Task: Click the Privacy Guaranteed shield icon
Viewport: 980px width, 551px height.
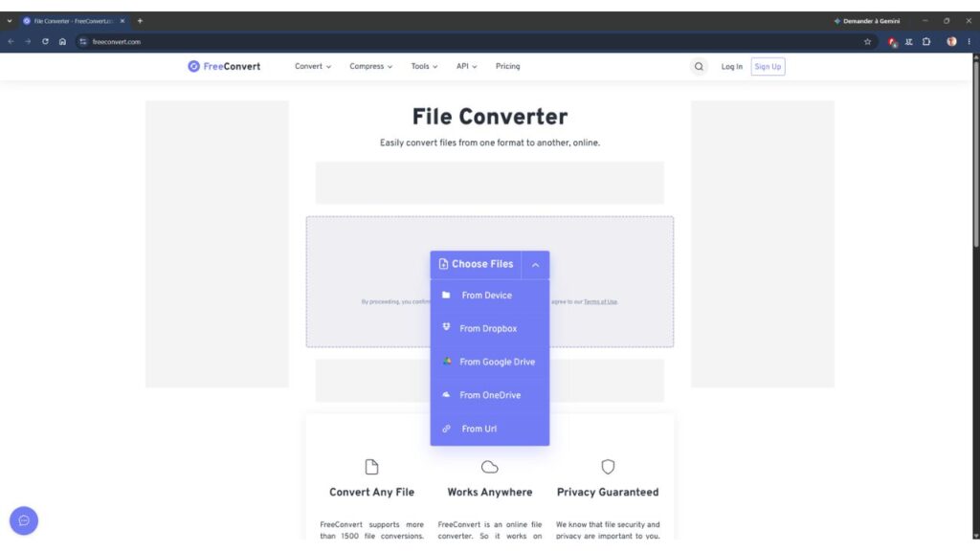Action: pyautogui.click(x=608, y=467)
